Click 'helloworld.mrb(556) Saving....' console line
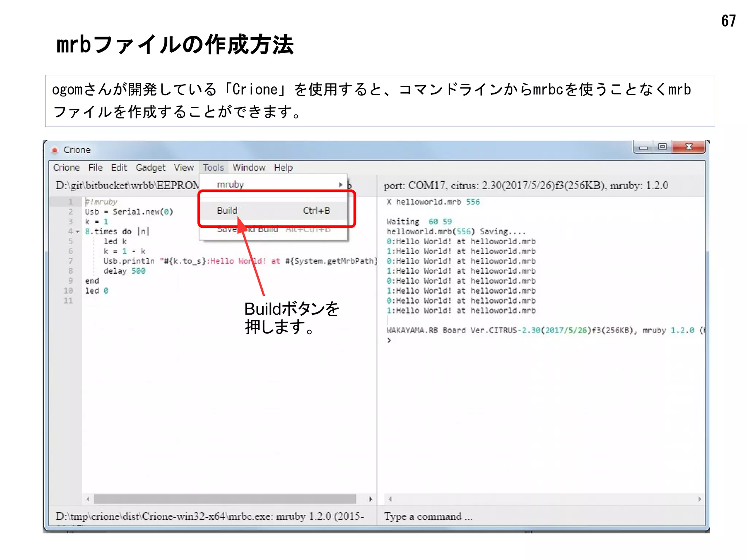The height and width of the screenshot is (560, 747). [x=456, y=232]
